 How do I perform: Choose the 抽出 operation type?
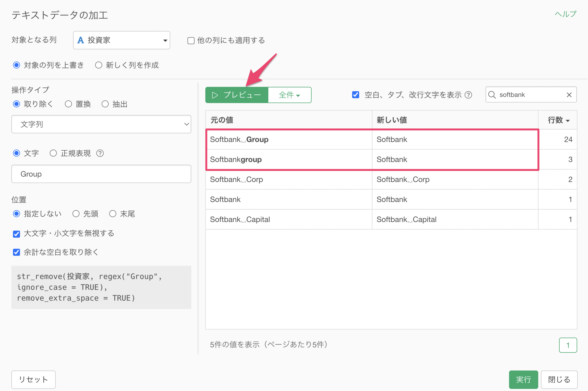tap(105, 104)
